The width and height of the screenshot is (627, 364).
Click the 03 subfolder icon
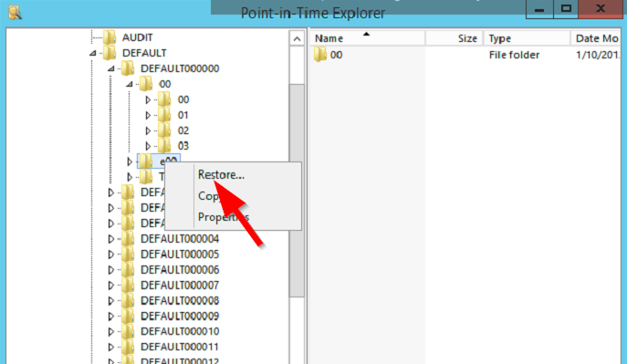[x=164, y=146]
